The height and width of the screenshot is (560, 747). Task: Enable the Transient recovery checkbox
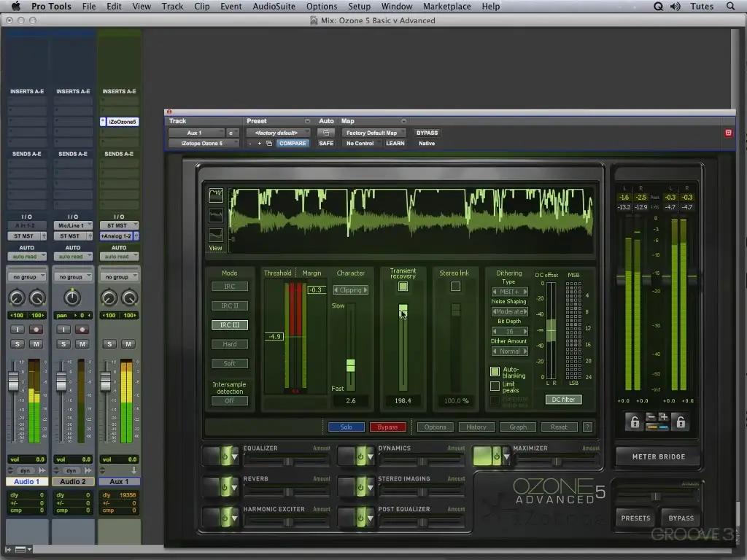pos(403,286)
